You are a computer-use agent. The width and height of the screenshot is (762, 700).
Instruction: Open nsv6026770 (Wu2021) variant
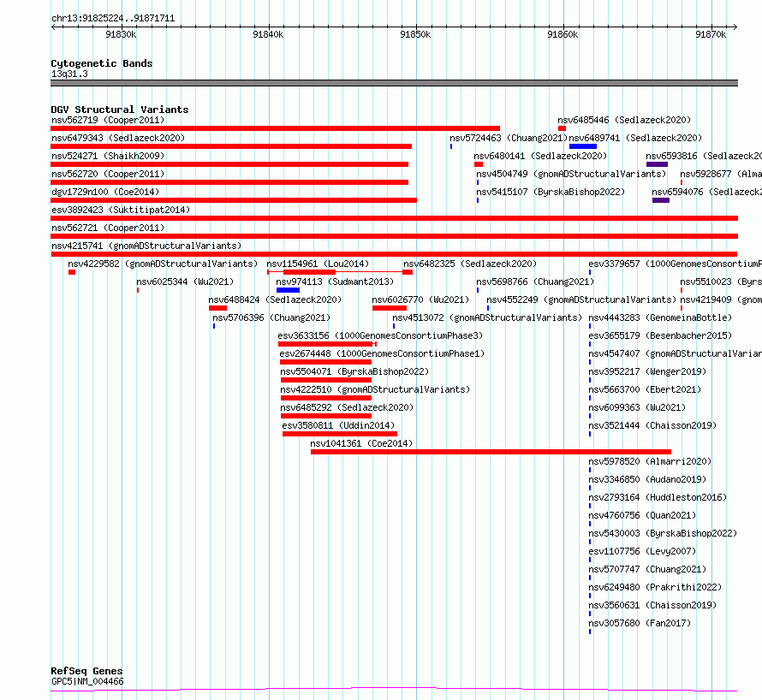click(421, 300)
